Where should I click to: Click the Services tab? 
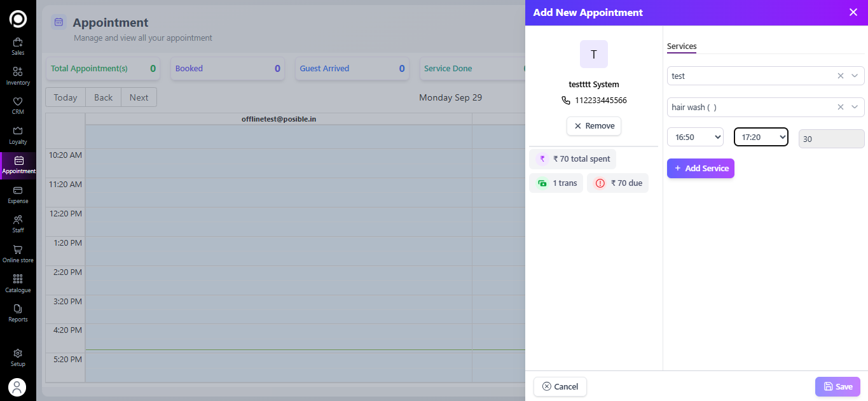point(682,46)
